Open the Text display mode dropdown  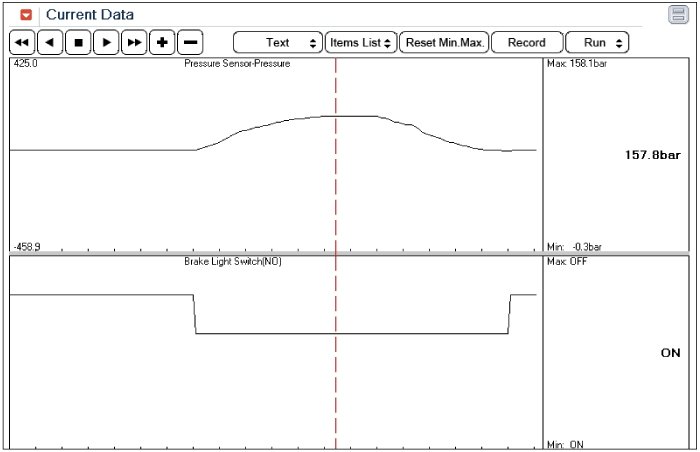click(x=278, y=43)
